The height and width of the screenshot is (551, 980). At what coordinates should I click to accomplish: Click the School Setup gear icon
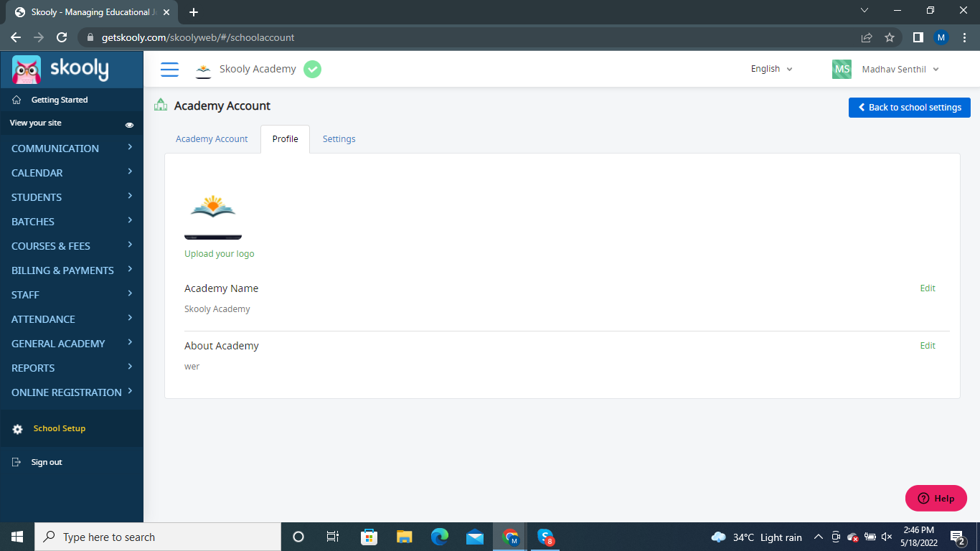pyautogui.click(x=18, y=429)
